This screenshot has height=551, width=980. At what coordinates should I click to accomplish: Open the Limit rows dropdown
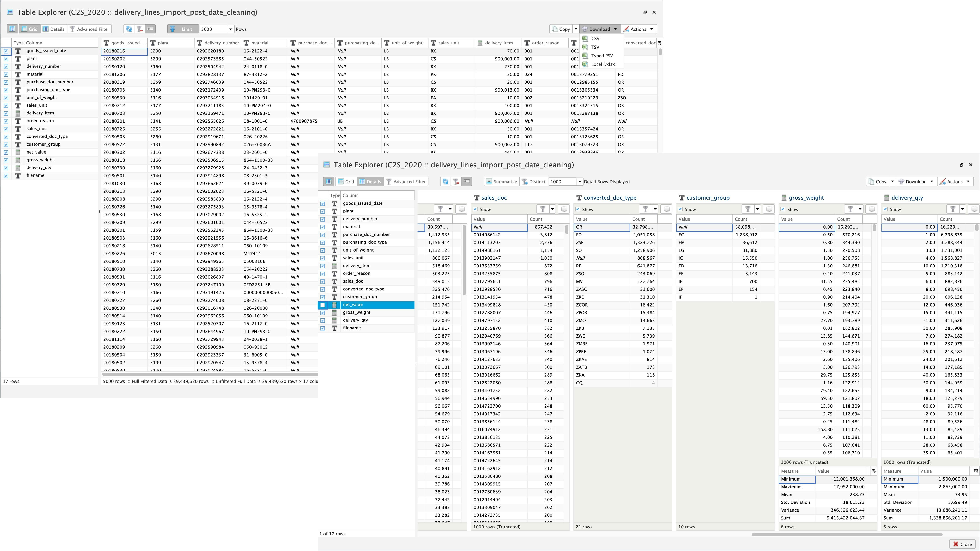231,29
